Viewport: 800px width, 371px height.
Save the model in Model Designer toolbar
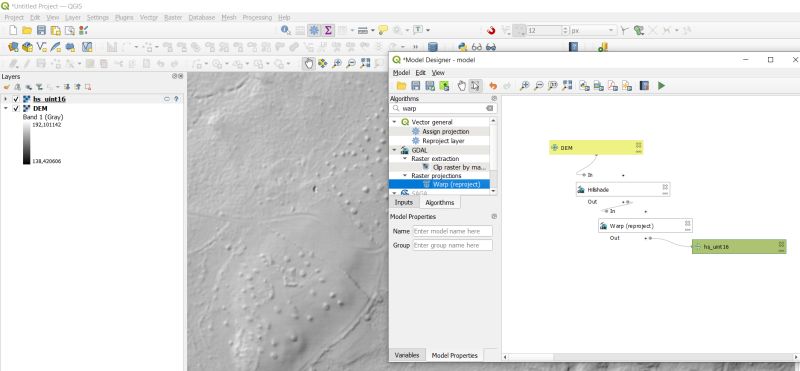[416, 86]
